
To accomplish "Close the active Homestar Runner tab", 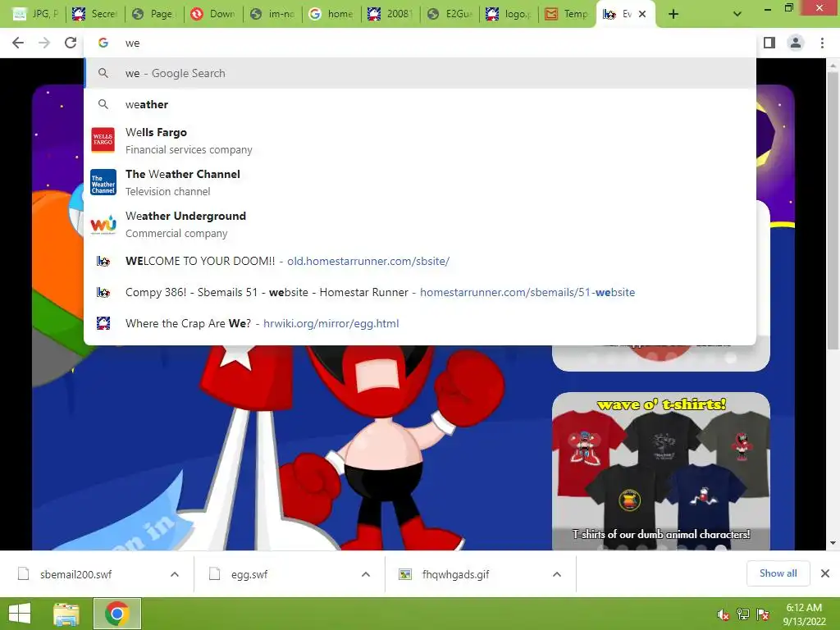I will pos(642,14).
